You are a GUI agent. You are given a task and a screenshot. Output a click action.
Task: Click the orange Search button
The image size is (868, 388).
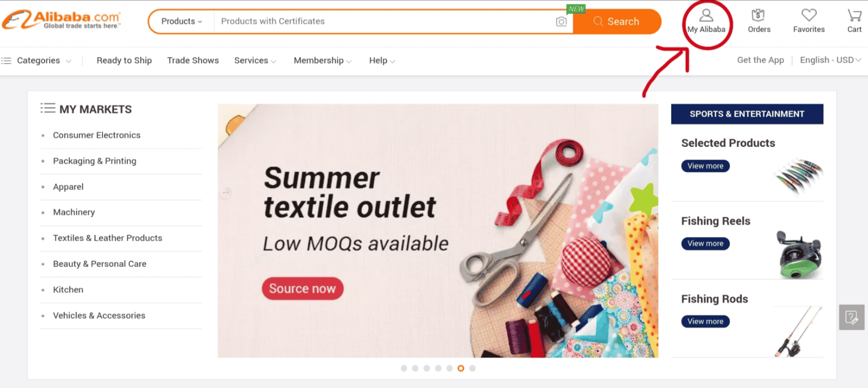[x=617, y=22]
